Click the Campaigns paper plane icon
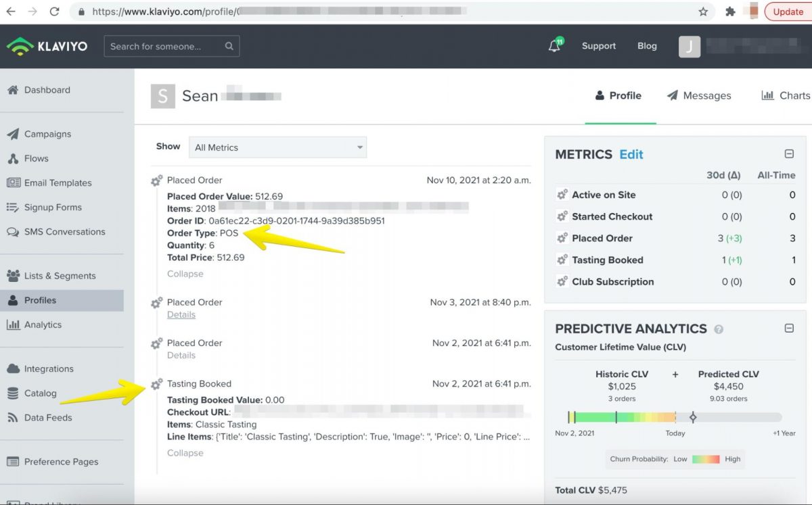812x505 pixels. (x=13, y=134)
